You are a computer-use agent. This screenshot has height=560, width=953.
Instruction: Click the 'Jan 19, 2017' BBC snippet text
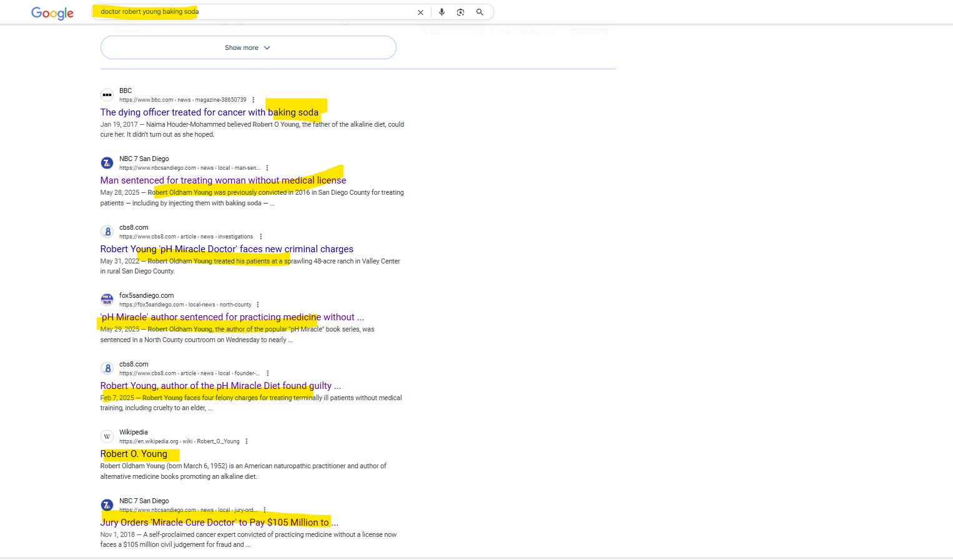119,124
